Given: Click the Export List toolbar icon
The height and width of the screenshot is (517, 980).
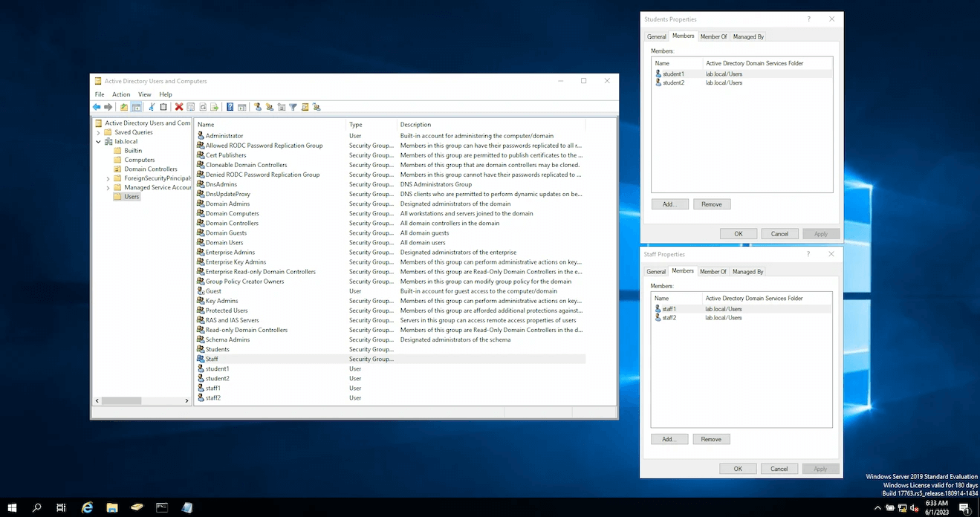Looking at the screenshot, I should (x=214, y=107).
